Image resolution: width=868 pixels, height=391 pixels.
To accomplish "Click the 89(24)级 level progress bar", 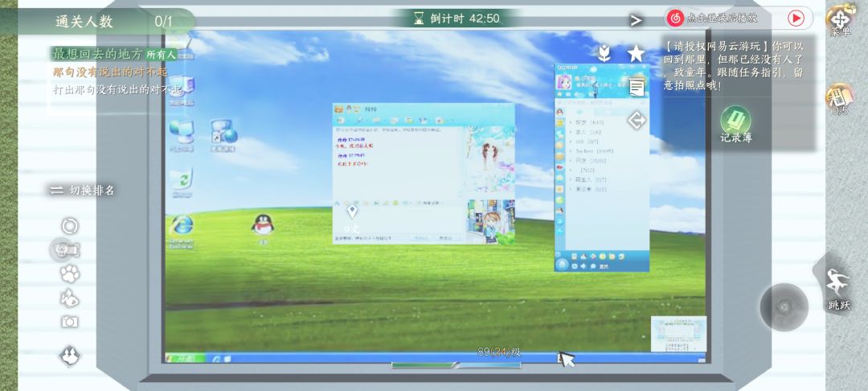I will tap(456, 364).
